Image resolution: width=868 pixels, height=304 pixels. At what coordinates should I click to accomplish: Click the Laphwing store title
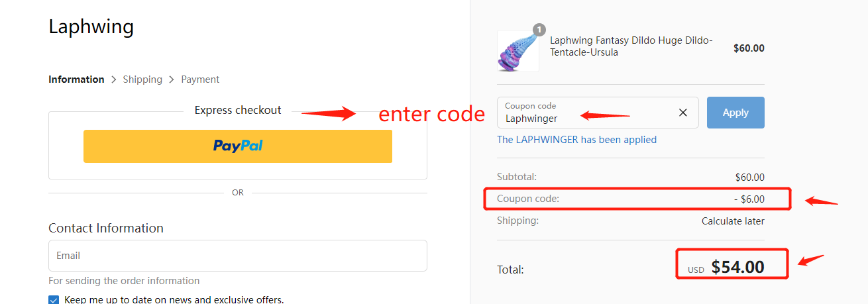click(91, 27)
